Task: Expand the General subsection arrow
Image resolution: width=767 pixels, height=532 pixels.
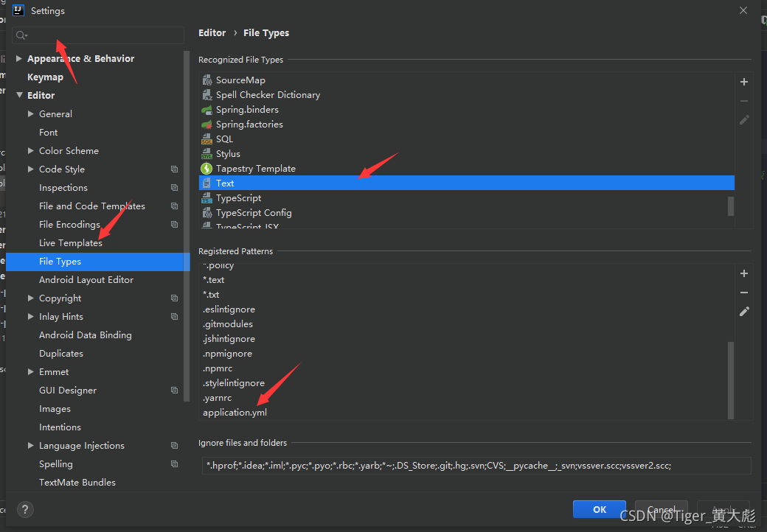Action: (31, 113)
